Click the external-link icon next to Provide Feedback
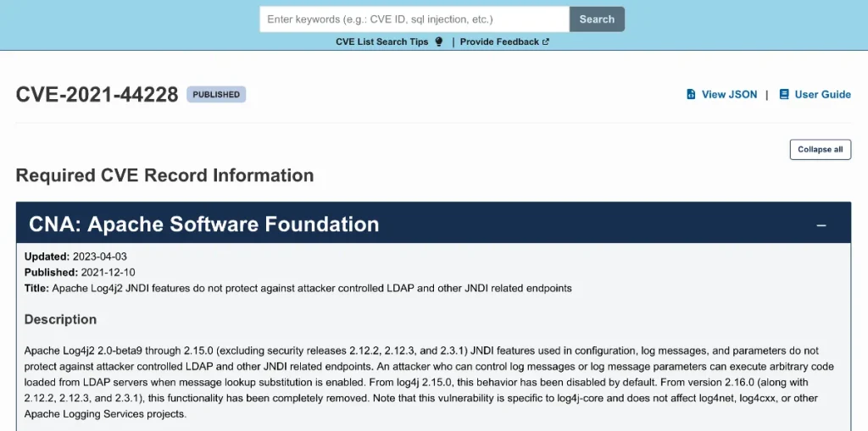 tap(546, 41)
